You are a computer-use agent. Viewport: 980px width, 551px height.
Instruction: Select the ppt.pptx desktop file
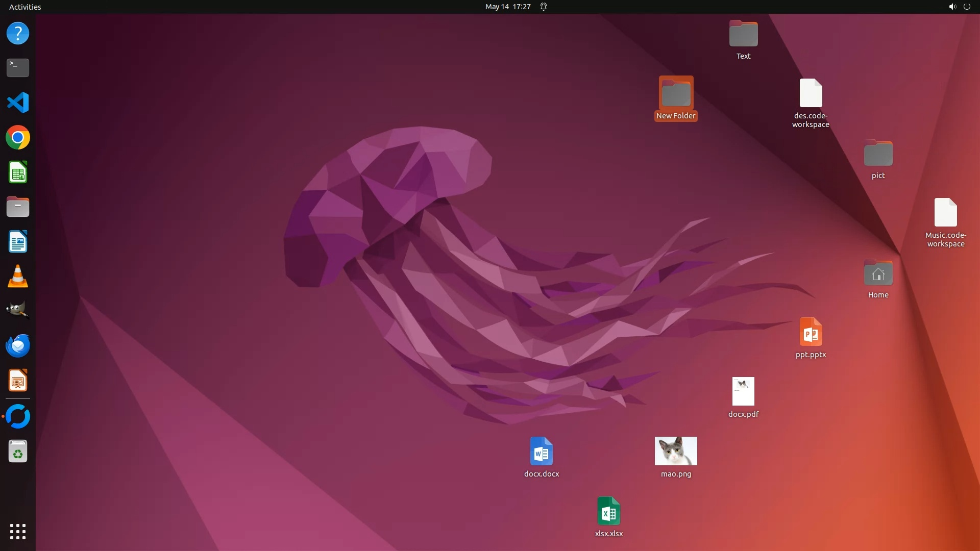[x=811, y=333]
